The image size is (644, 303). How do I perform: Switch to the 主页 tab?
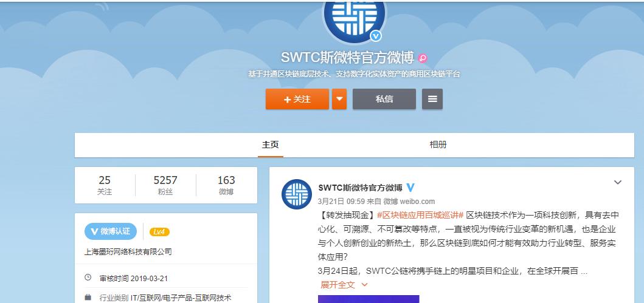[271, 145]
